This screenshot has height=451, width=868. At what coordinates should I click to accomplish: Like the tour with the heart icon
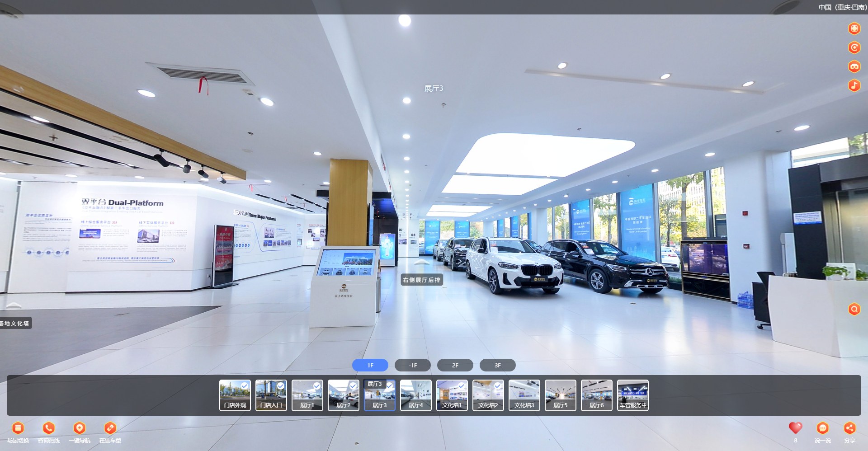(795, 428)
